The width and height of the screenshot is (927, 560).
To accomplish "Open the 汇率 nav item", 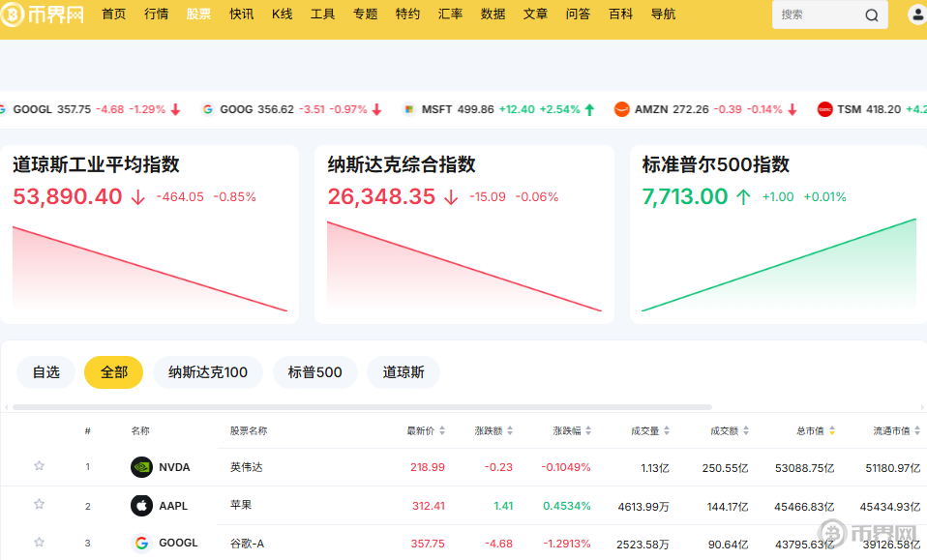I will (451, 15).
